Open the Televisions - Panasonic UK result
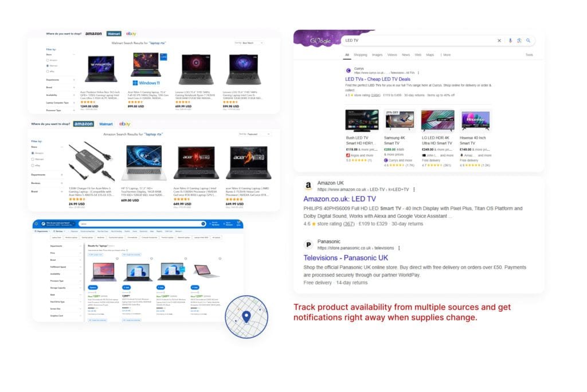 (346, 258)
